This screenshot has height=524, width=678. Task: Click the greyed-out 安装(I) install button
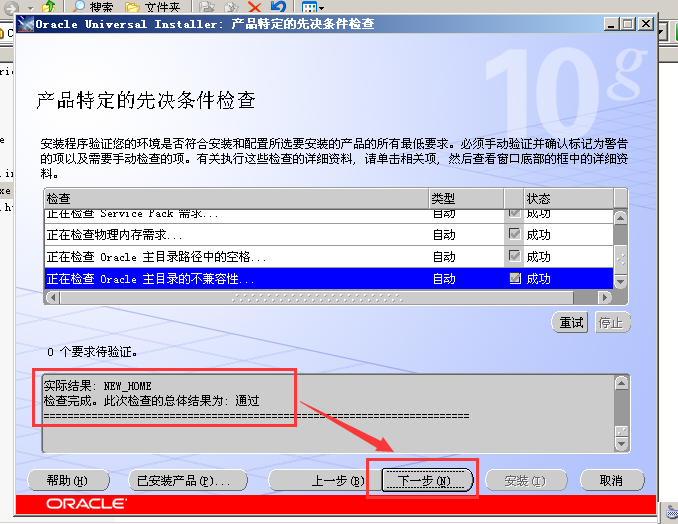(526, 480)
